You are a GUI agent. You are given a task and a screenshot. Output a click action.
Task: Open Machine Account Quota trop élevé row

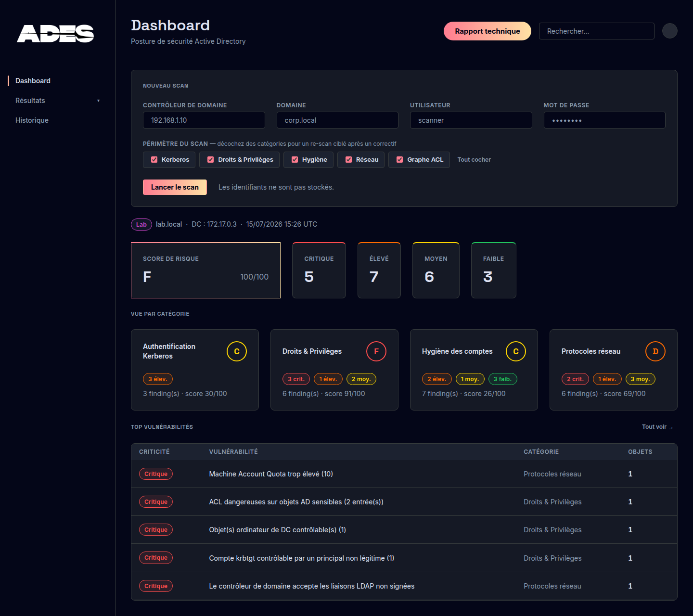(x=404, y=474)
